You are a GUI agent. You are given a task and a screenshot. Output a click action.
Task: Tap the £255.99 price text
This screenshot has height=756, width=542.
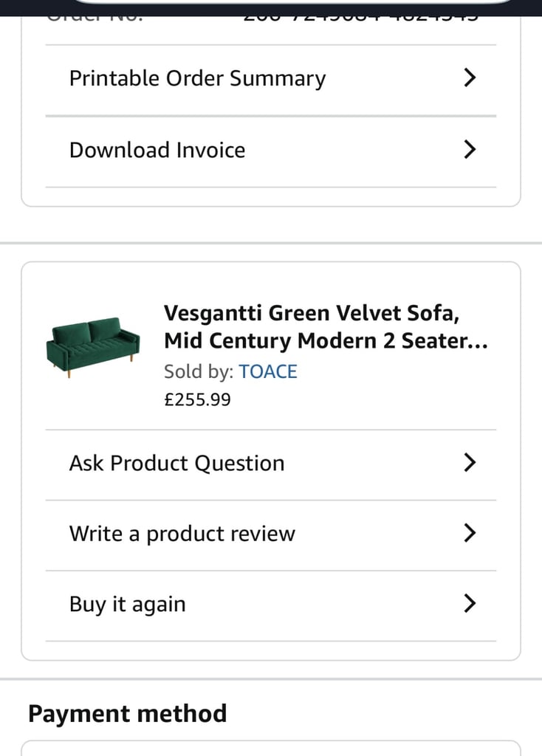coord(198,399)
